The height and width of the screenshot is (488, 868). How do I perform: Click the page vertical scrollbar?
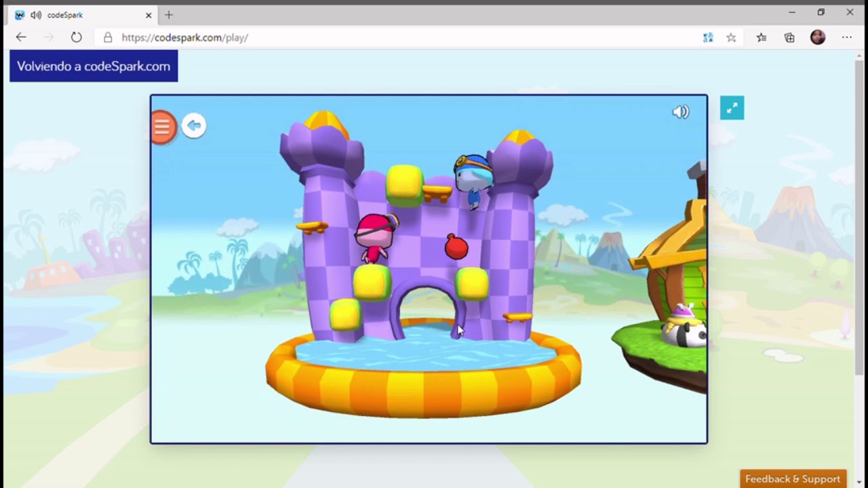[x=860, y=217]
